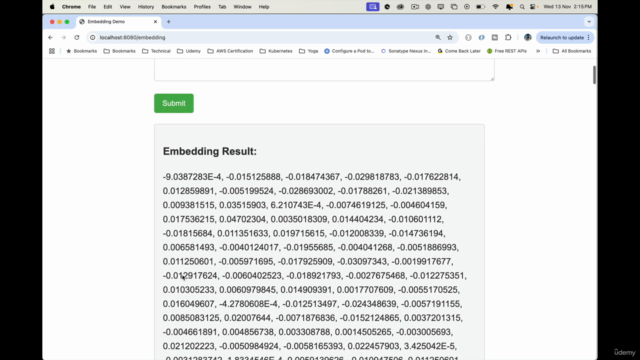The width and height of the screenshot is (640, 360).
Task: Select the Embedding Demo tab
Action: click(x=118, y=22)
